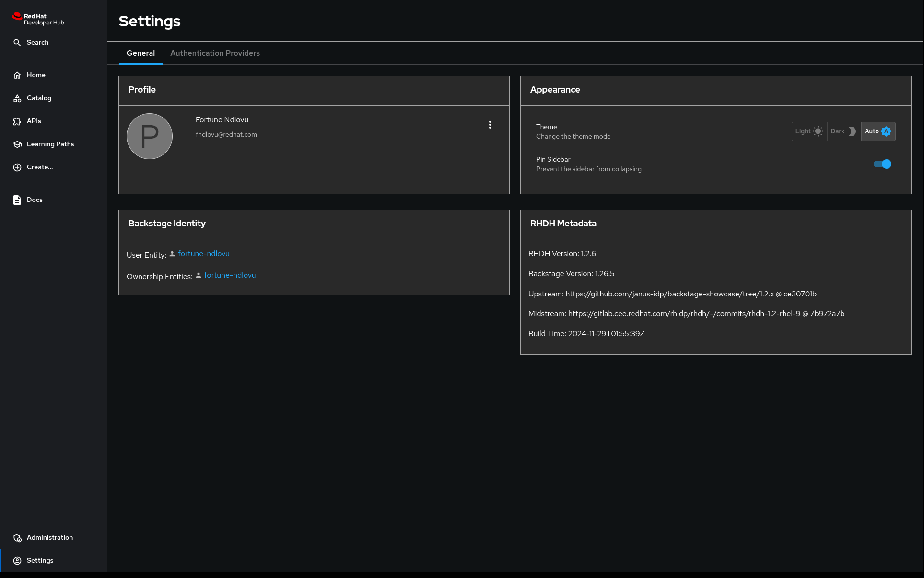This screenshot has width=924, height=578.
Task: Select the Auto theme option
Action: (878, 131)
